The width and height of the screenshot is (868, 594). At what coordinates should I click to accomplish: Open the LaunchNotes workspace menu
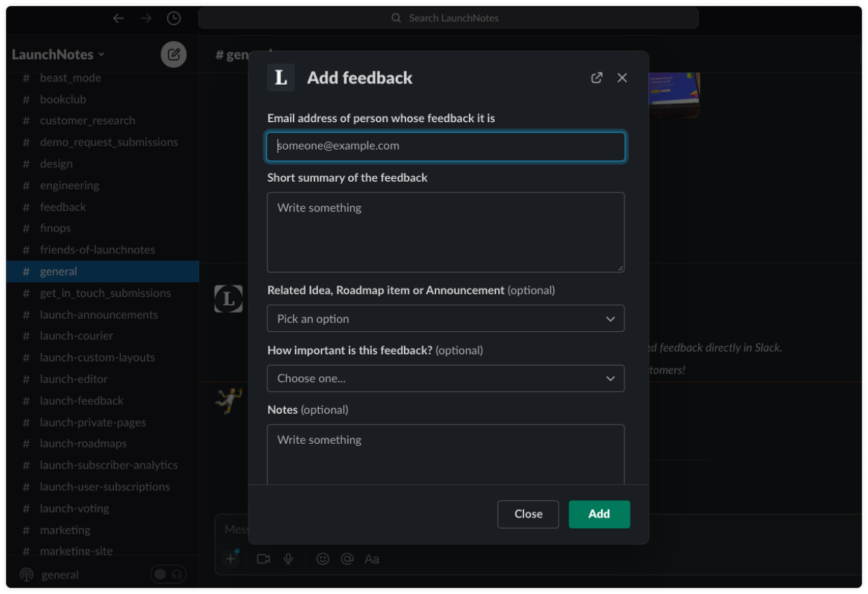coord(58,55)
